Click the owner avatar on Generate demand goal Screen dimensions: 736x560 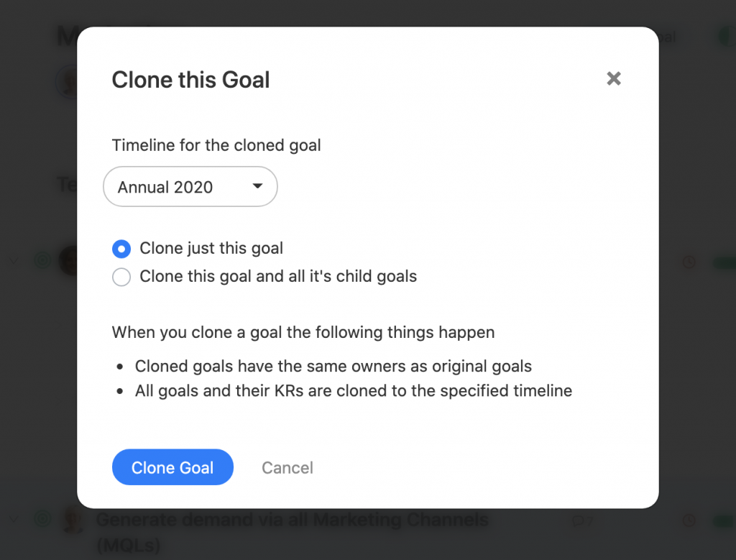pos(73,520)
